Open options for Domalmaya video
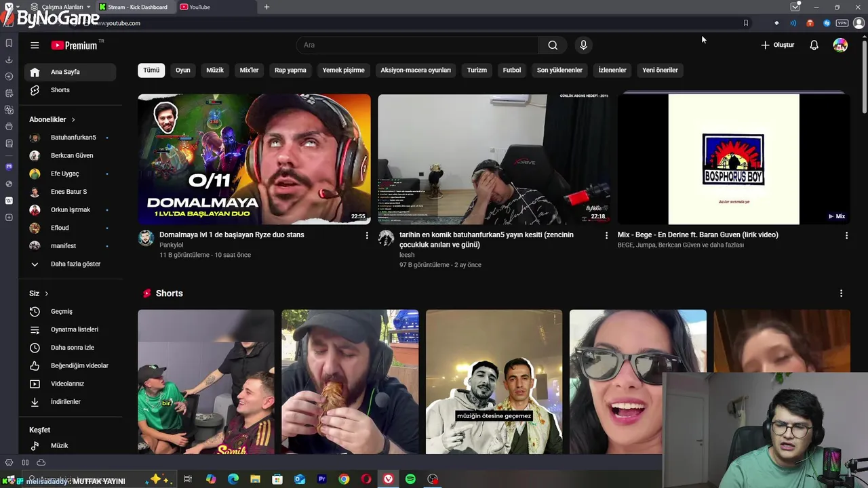Image resolution: width=868 pixels, height=488 pixels. click(367, 235)
